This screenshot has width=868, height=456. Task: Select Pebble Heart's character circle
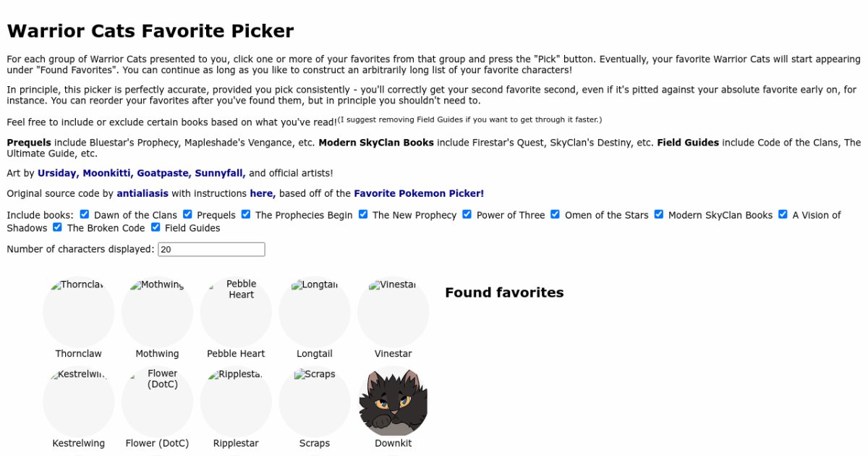click(236, 313)
